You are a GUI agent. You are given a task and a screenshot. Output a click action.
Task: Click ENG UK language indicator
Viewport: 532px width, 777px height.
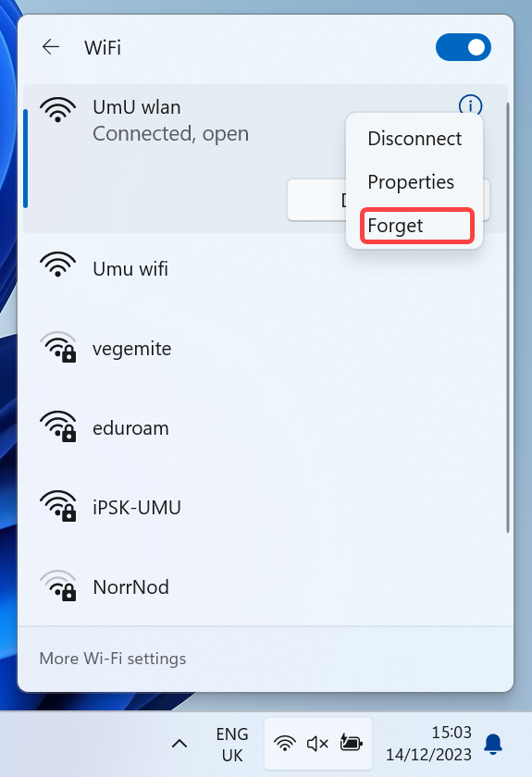pos(232,745)
